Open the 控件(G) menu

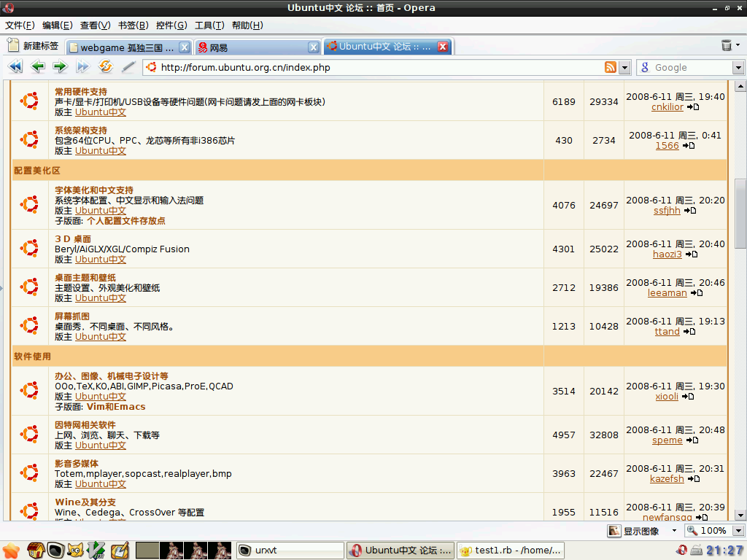[171, 26]
